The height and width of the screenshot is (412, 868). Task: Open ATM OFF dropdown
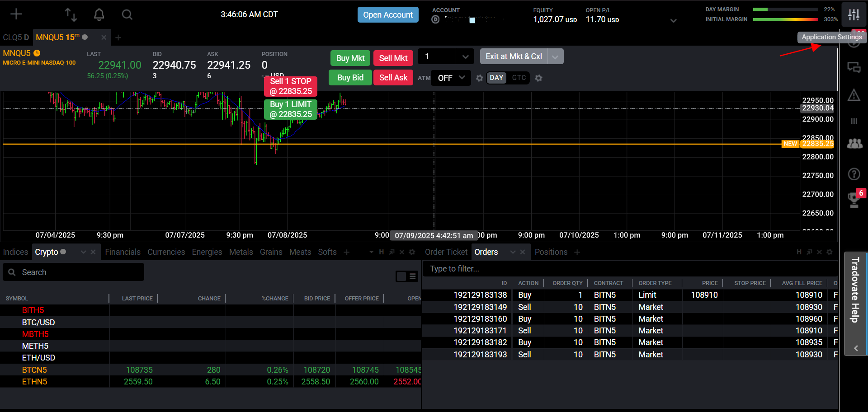click(451, 78)
